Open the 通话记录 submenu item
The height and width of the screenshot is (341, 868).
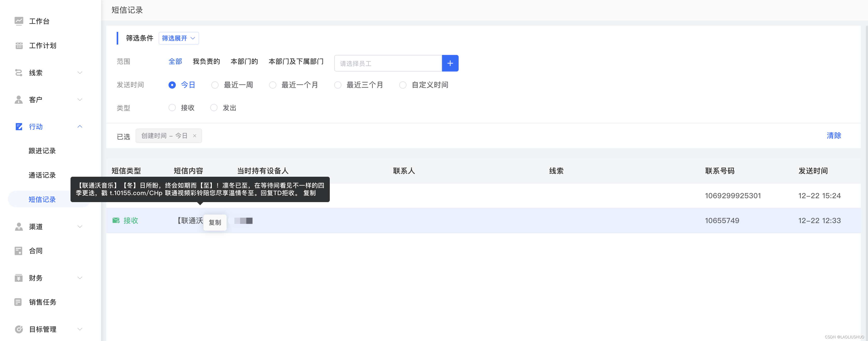[x=42, y=175]
